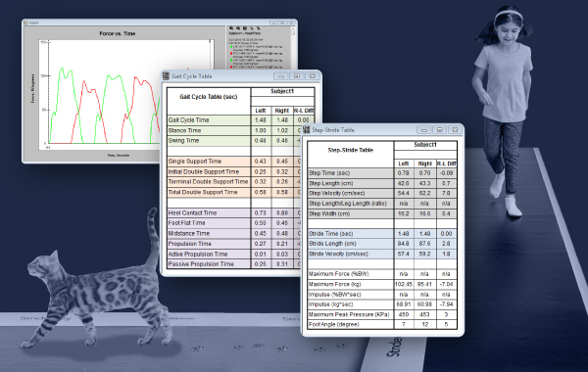This screenshot has height=372, width=588.
Task: Click the 'Force vs. Time' chart title
Action: [118, 33]
